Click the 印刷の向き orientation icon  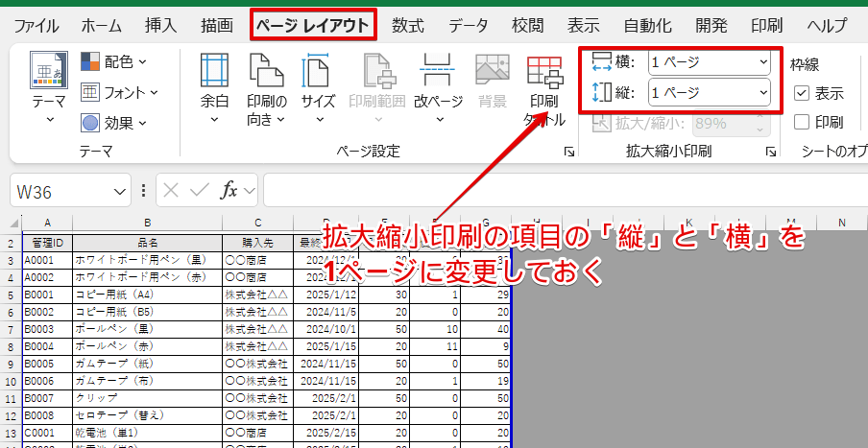(266, 71)
